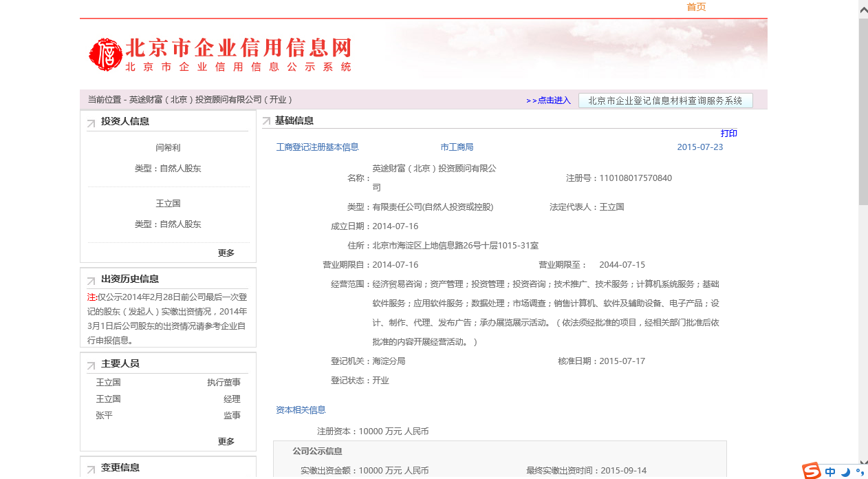Click address 北京市海淀区上地信息路26号十层1015-31室

455,246
